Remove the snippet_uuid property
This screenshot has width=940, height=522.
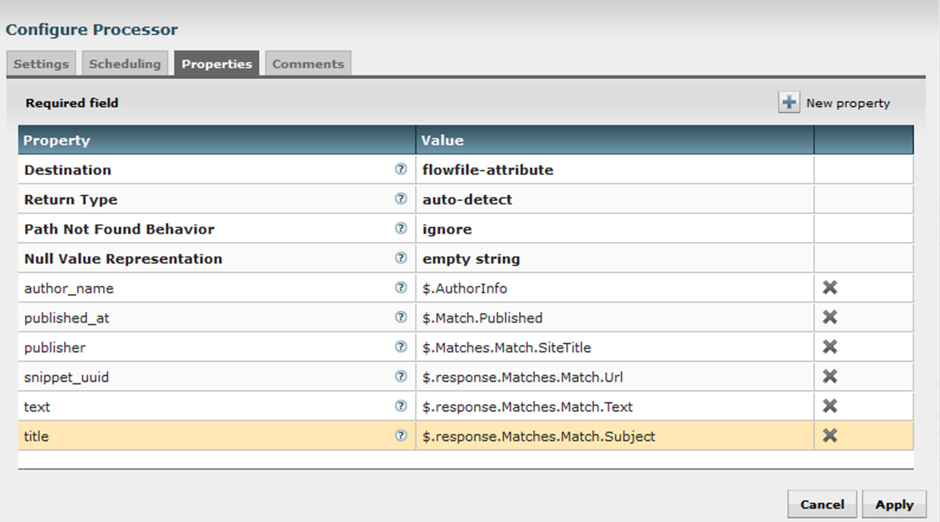(x=829, y=376)
